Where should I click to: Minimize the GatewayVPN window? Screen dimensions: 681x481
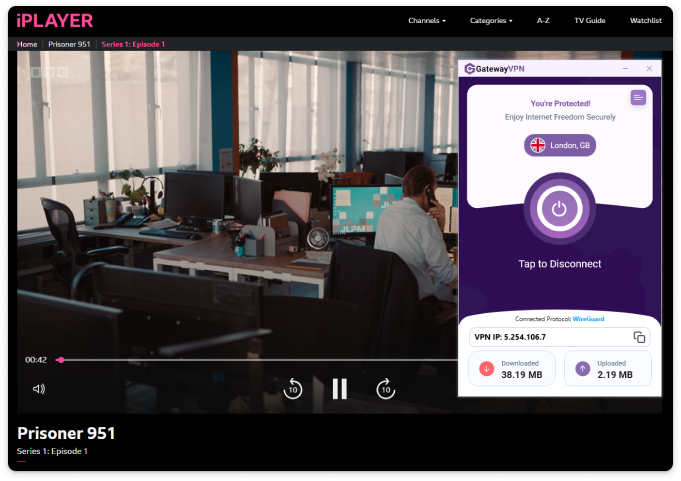[x=625, y=69]
